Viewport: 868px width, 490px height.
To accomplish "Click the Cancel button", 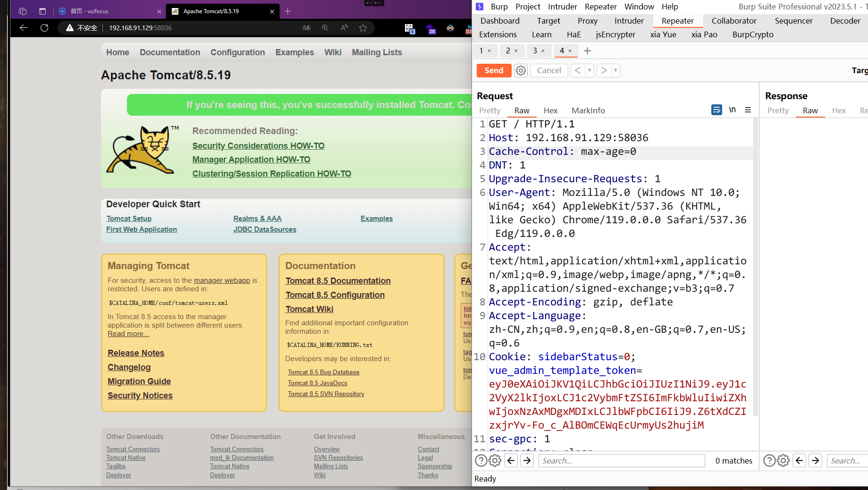I will coord(549,70).
